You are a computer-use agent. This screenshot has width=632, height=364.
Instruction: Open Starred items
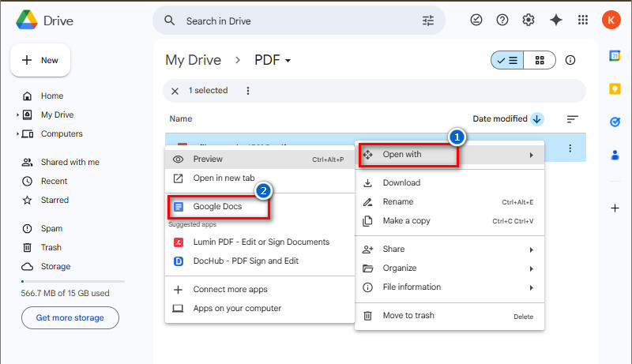(x=55, y=200)
